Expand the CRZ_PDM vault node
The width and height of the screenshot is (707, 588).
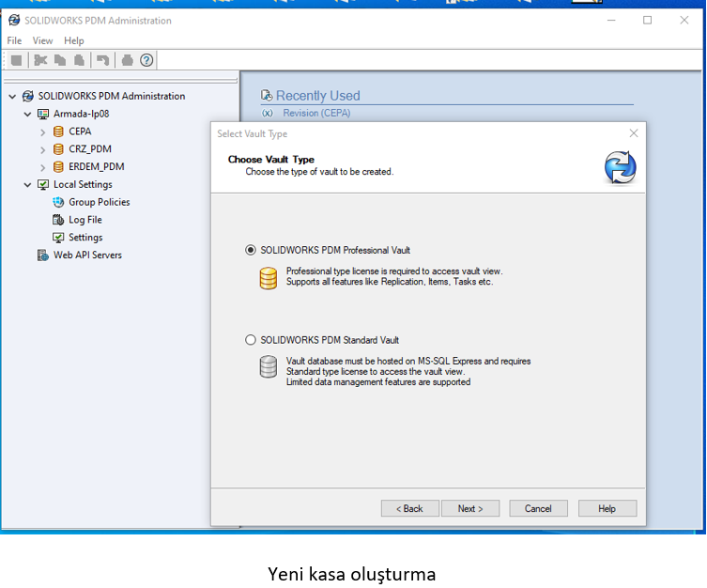(x=42, y=149)
